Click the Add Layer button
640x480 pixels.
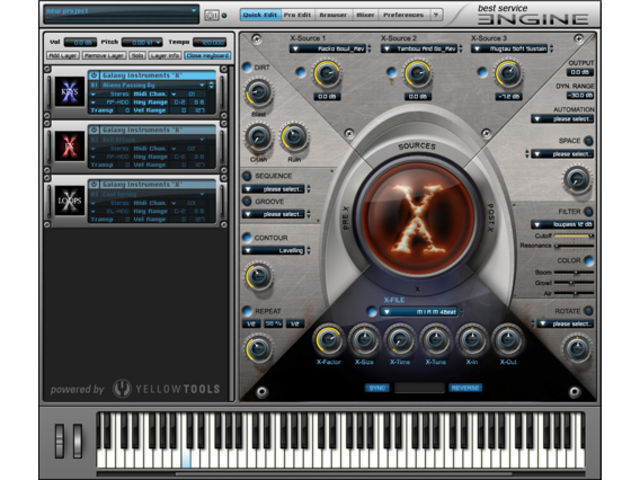click(63, 56)
